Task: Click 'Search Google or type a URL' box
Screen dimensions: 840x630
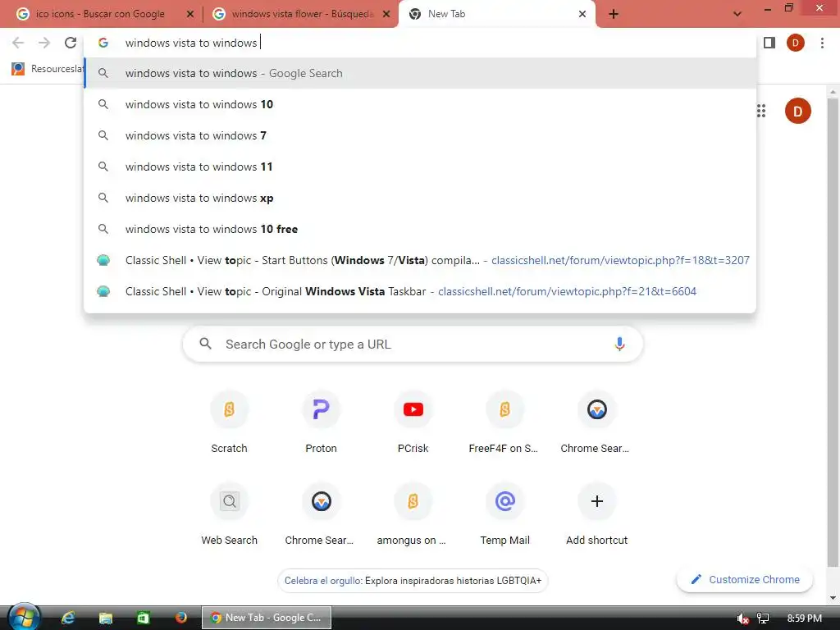Action: [x=413, y=344]
